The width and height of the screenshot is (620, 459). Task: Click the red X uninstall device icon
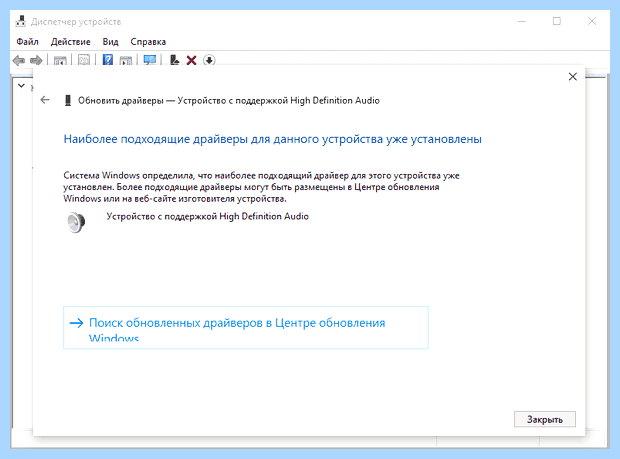coord(191,60)
